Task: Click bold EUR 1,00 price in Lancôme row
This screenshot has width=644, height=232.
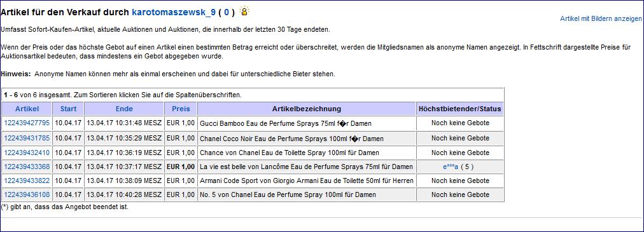Action: [x=181, y=167]
